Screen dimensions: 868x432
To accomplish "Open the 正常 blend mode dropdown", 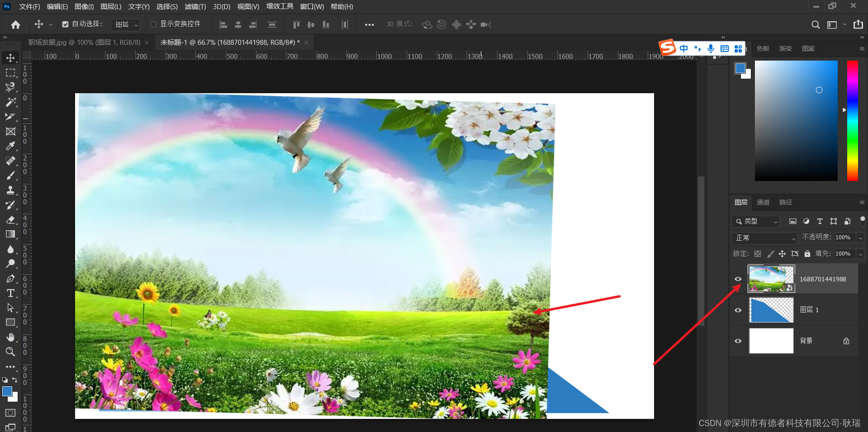I will pos(764,237).
